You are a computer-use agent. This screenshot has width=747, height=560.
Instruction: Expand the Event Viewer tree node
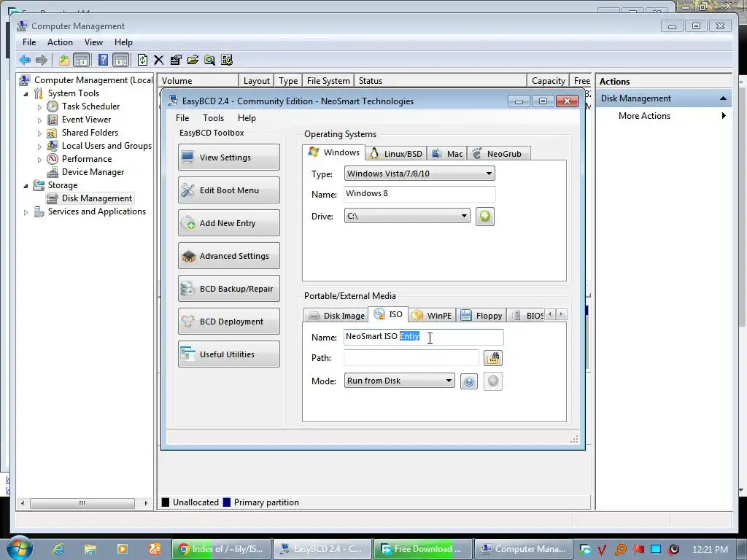tap(39, 120)
